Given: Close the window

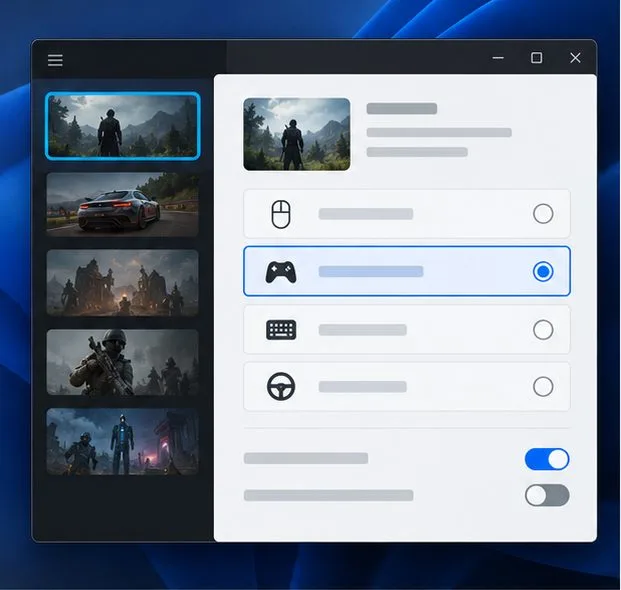Looking at the screenshot, I should [x=575, y=58].
